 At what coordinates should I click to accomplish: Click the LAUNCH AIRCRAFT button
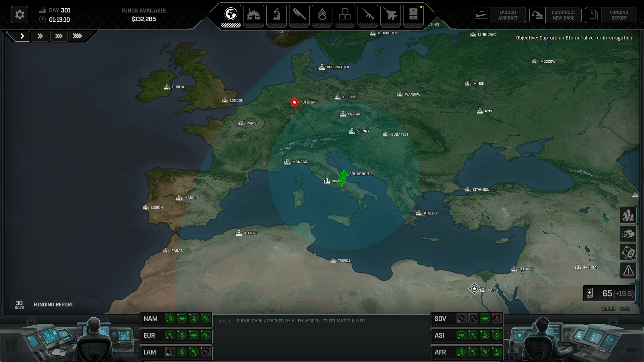tap(500, 15)
